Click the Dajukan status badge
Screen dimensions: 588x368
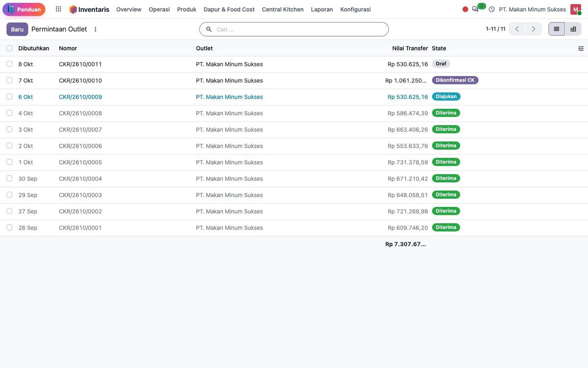point(446,97)
